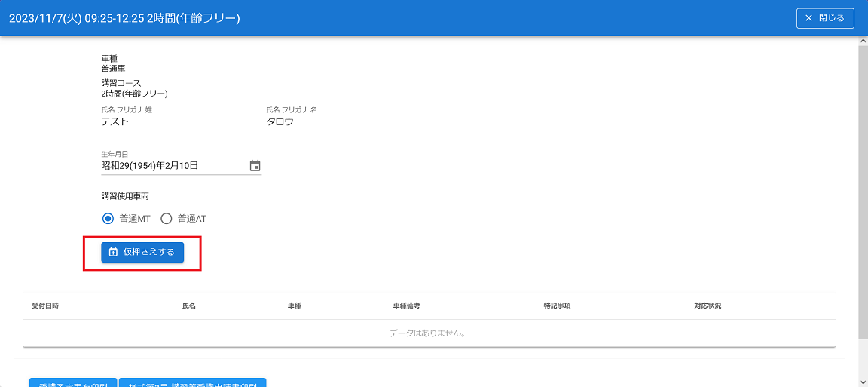Click the vertical scrollbar thumb
868x387 pixels.
tap(863, 189)
